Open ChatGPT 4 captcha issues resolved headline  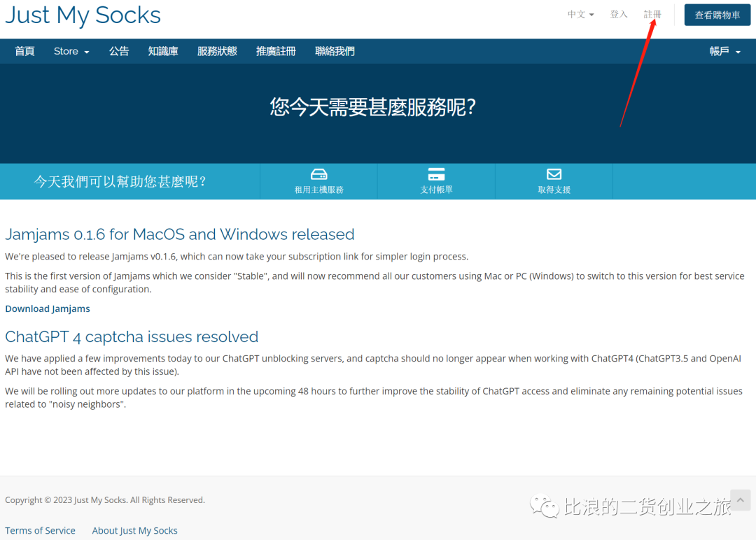click(x=132, y=336)
